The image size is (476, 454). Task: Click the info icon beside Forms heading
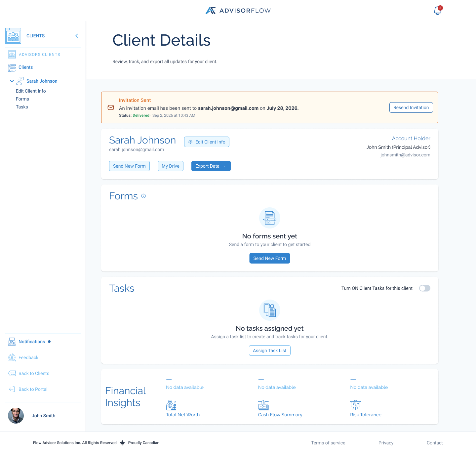[143, 196]
